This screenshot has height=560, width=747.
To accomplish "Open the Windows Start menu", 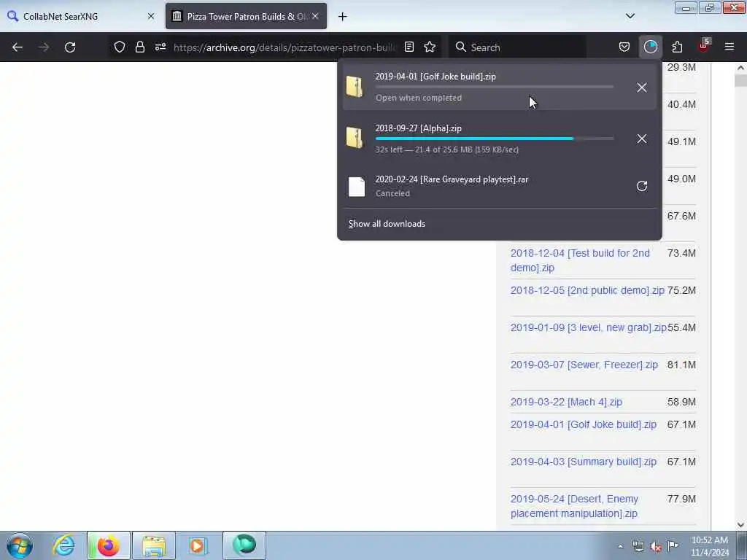I will click(20, 545).
